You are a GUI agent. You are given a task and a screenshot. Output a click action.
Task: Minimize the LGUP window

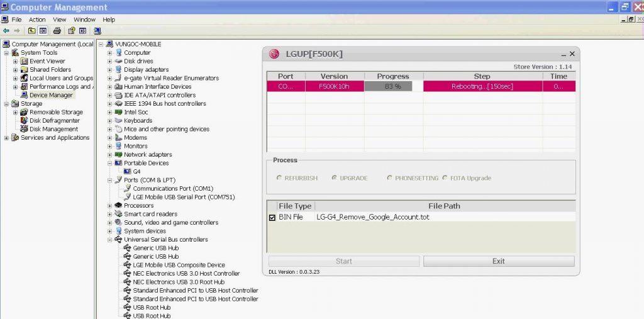point(563,54)
